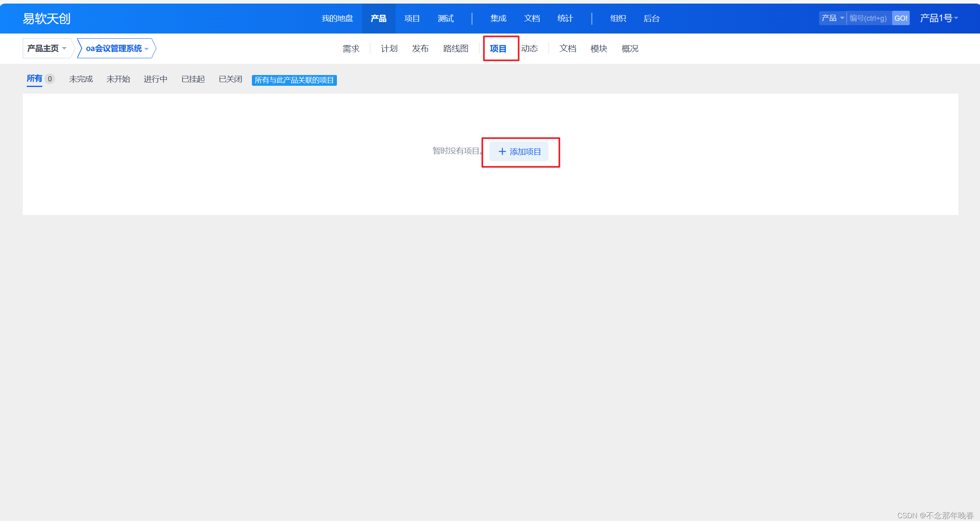This screenshot has width=980, height=523.
Task: Open the 产品主页 dropdown
Action: point(47,48)
